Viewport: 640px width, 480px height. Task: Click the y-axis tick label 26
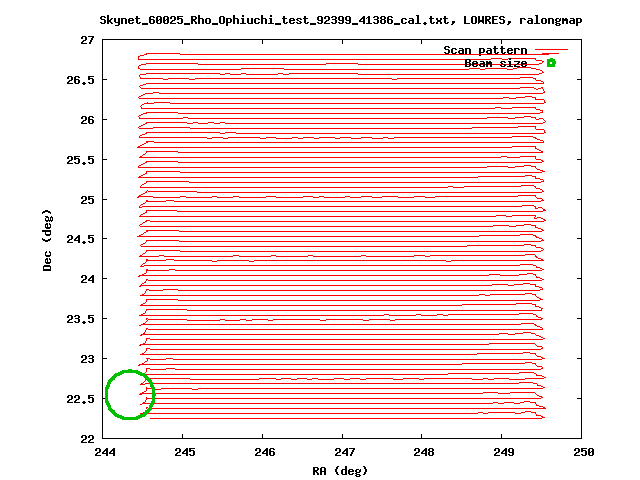tap(87, 120)
